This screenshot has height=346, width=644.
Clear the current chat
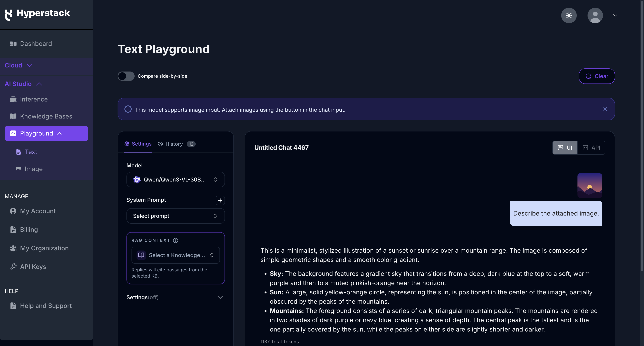point(597,76)
